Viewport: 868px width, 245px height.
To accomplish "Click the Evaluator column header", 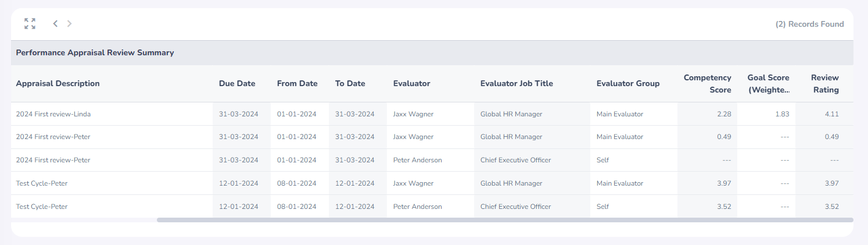I will [412, 83].
